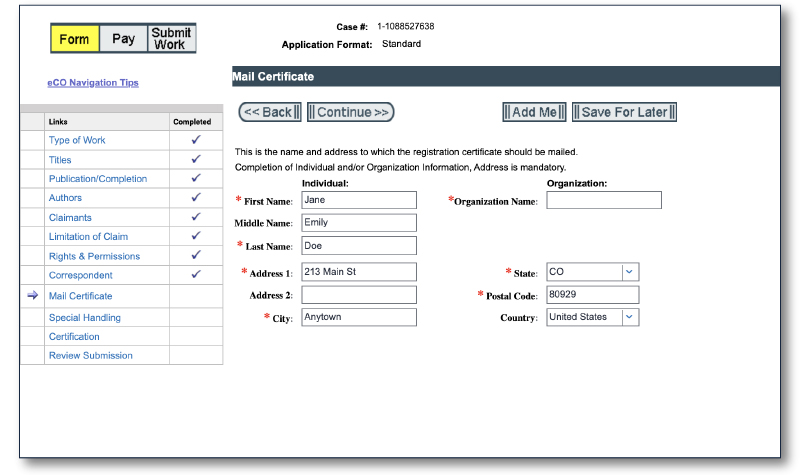Click the Form tab
Viewport: 800px width, 475px height.
pyautogui.click(x=75, y=39)
